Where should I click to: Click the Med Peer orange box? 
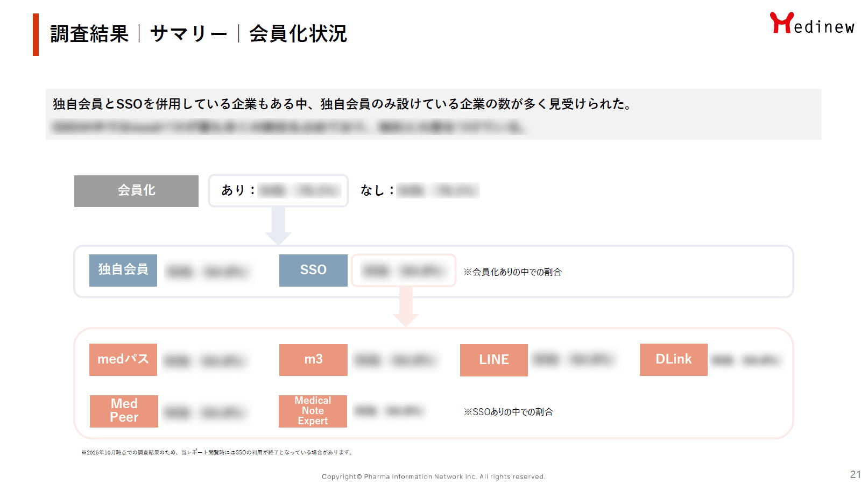[x=124, y=411]
